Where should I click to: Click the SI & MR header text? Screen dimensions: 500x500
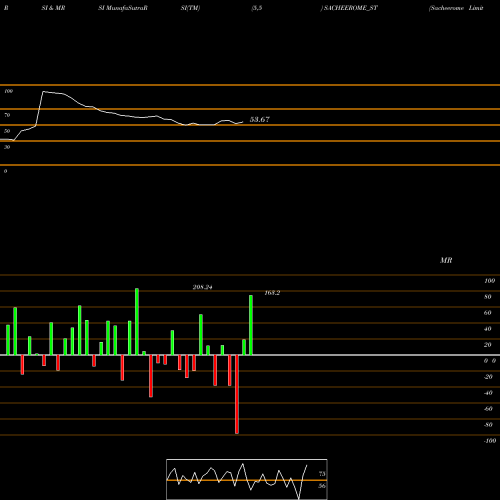click(53, 8)
